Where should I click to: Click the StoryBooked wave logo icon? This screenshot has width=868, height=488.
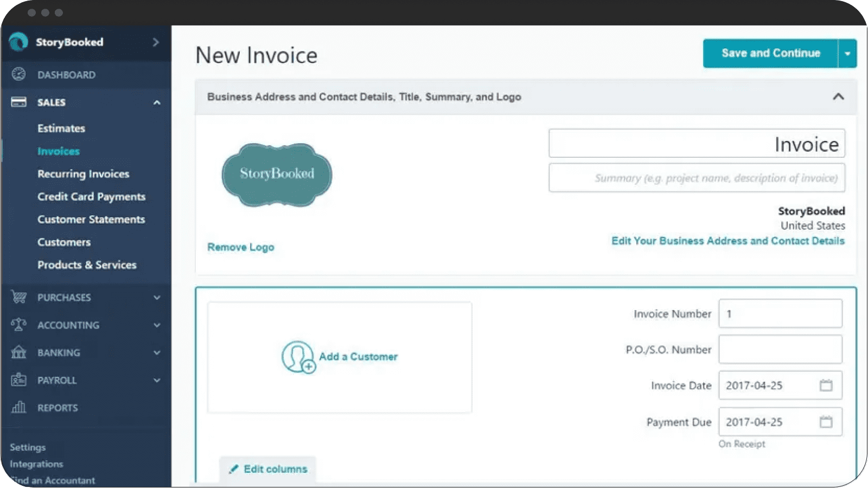tap(18, 42)
